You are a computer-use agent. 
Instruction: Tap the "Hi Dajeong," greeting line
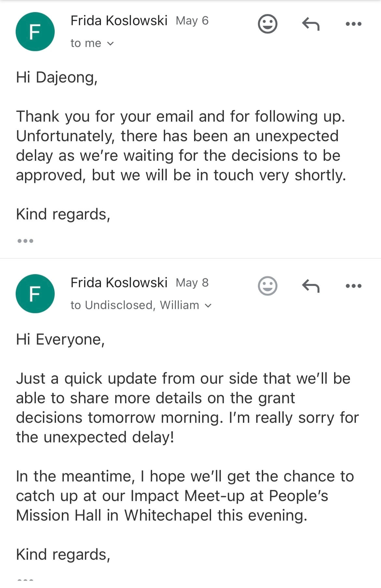pyautogui.click(x=57, y=78)
